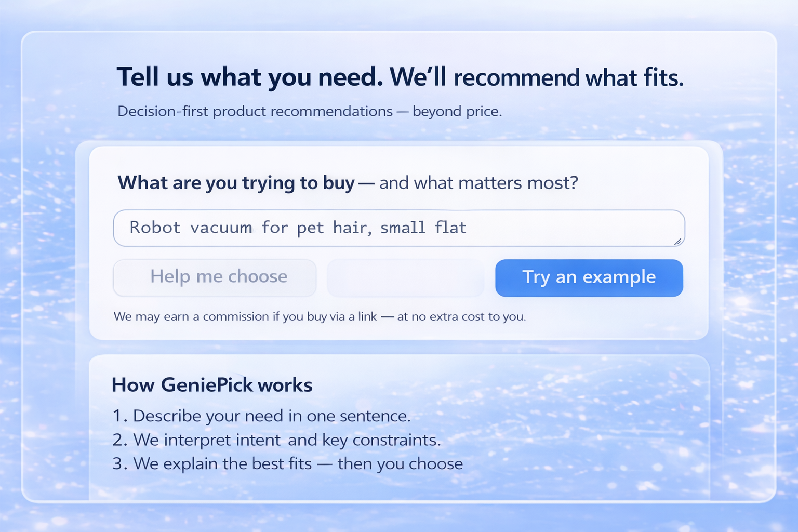Click the list number '2.' marker
The height and width of the screenshot is (532, 798).
[120, 440]
